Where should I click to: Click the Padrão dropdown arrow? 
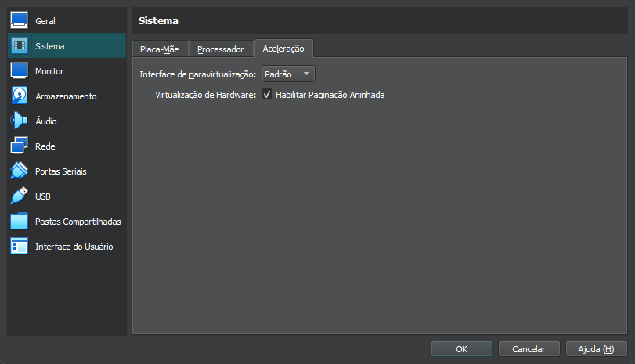click(x=306, y=74)
